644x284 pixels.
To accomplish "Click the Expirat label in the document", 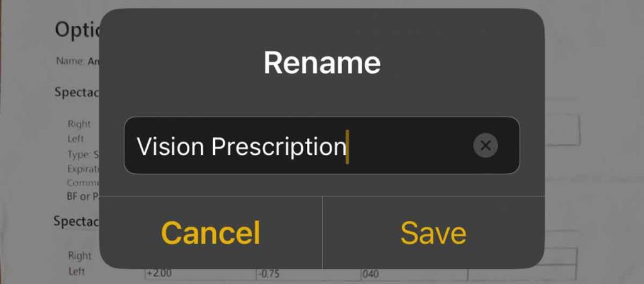I will coord(82,169).
